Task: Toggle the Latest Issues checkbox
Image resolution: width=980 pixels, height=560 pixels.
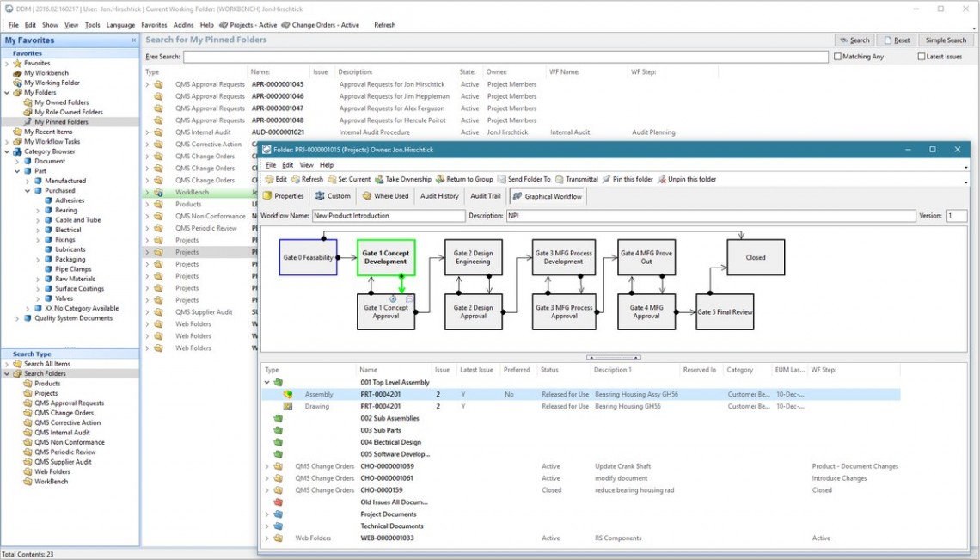Action: [922, 57]
